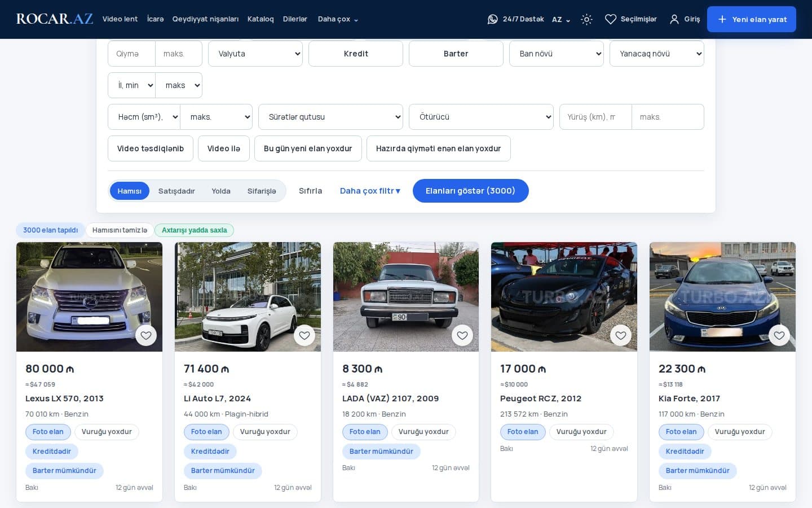Favorite the Peugeot RCZ listing
The width and height of the screenshot is (812, 508).
(621, 335)
